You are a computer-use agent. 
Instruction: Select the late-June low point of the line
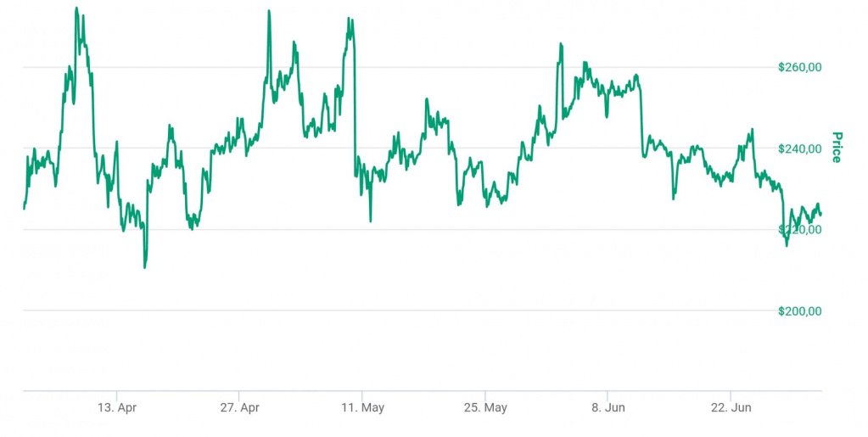(x=787, y=245)
